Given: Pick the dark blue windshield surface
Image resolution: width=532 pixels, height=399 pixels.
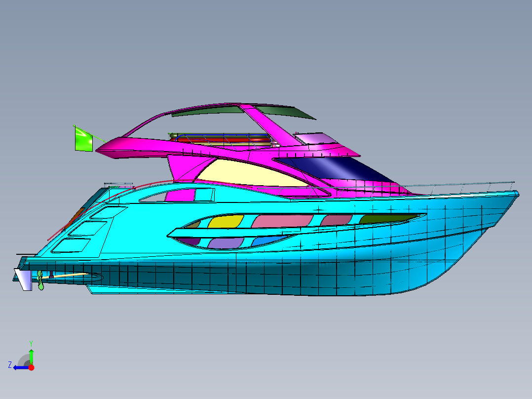Looking at the screenshot, I should coord(334,169).
